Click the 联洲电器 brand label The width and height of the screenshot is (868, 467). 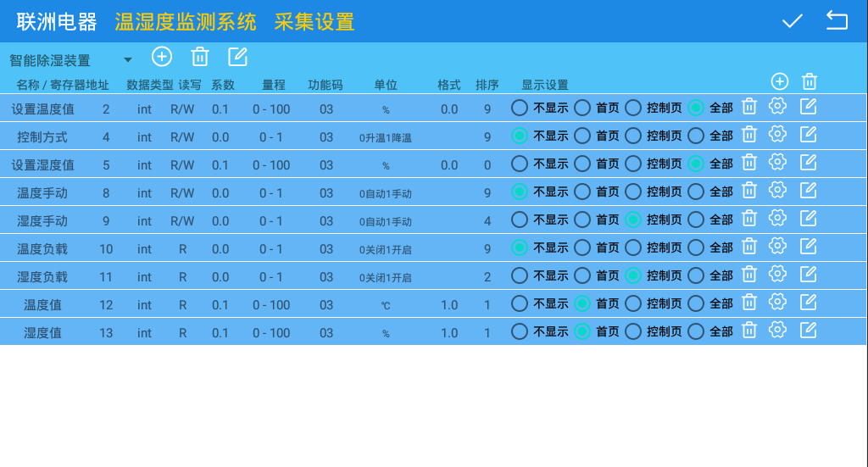[x=57, y=22]
